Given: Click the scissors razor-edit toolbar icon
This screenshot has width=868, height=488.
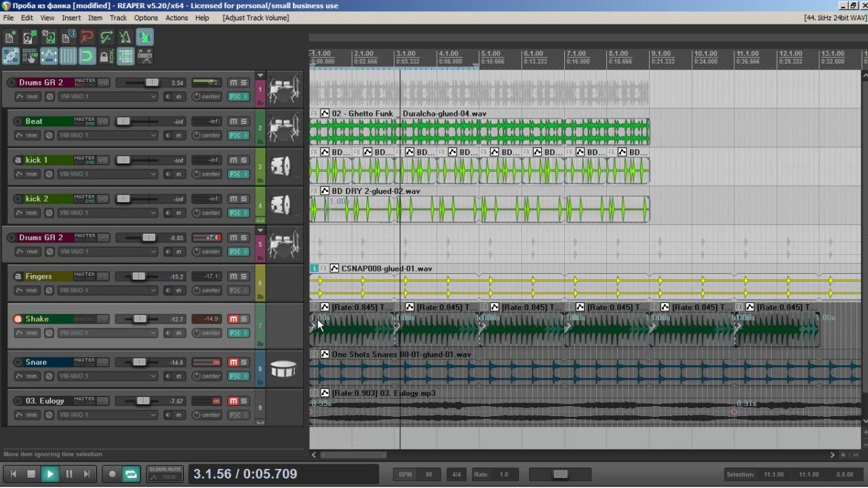Looking at the screenshot, I should point(144,56).
